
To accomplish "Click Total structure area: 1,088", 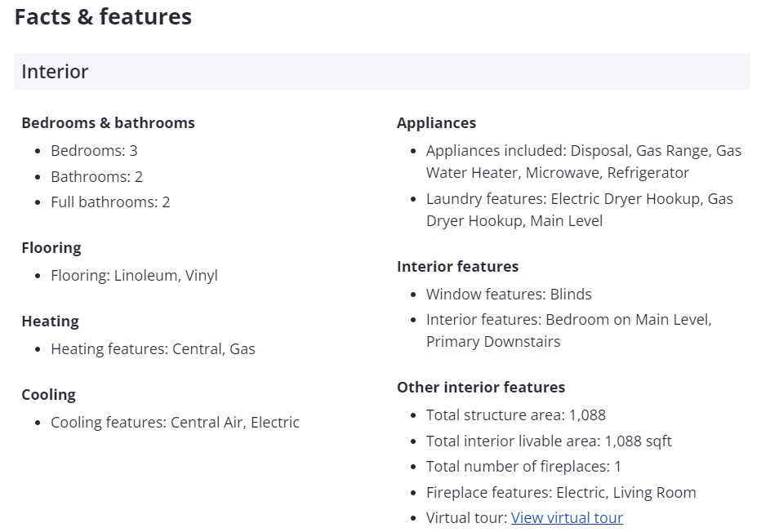I will point(516,415).
